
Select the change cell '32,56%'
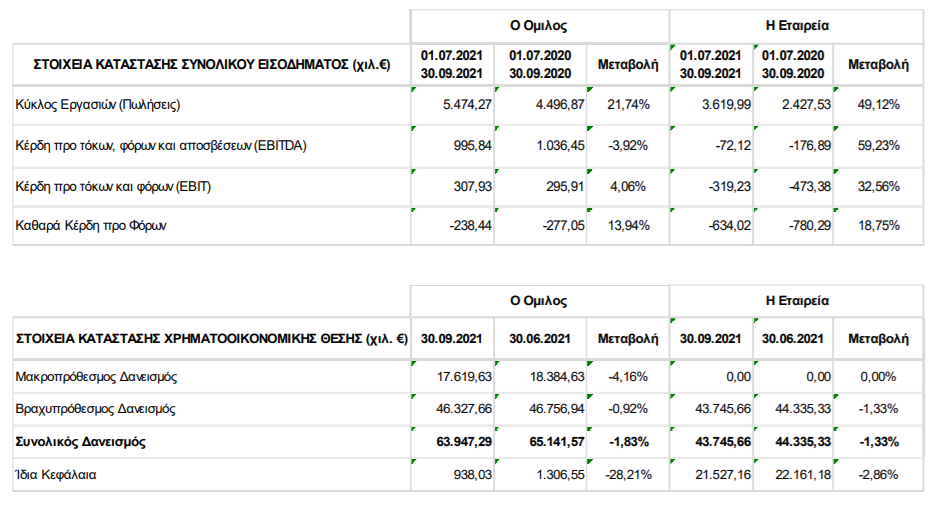(878, 186)
